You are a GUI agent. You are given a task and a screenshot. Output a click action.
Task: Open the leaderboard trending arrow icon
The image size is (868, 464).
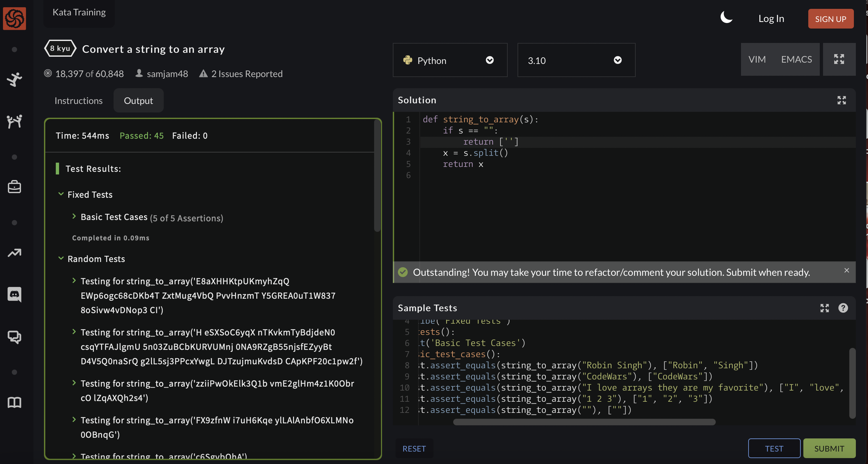point(14,252)
